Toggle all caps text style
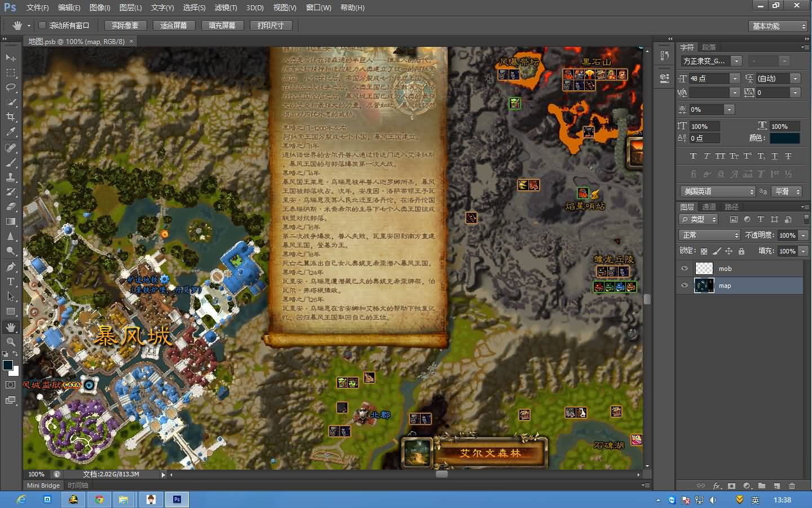The width and height of the screenshot is (812, 508). 720,156
